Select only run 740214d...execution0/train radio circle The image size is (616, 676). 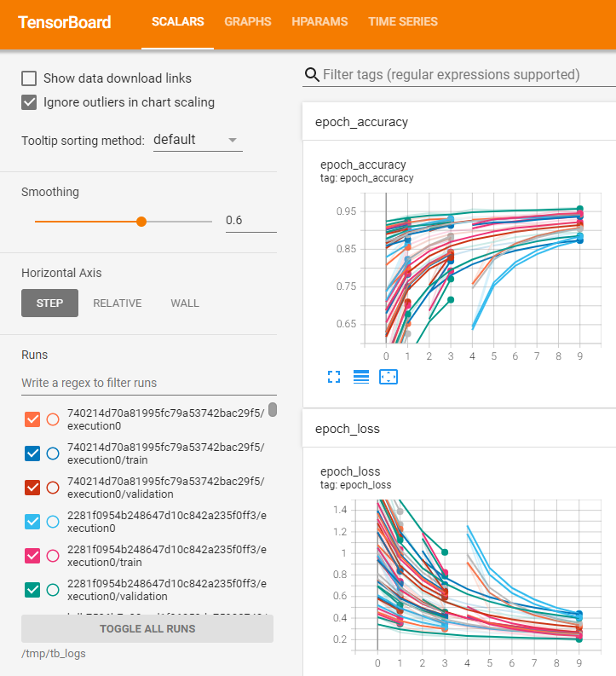53,454
